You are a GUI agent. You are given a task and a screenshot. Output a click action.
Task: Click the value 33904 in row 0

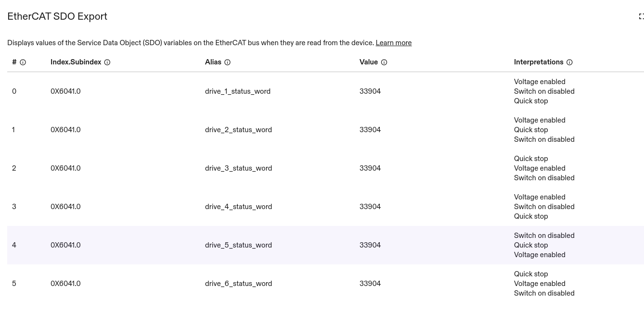pyautogui.click(x=370, y=91)
